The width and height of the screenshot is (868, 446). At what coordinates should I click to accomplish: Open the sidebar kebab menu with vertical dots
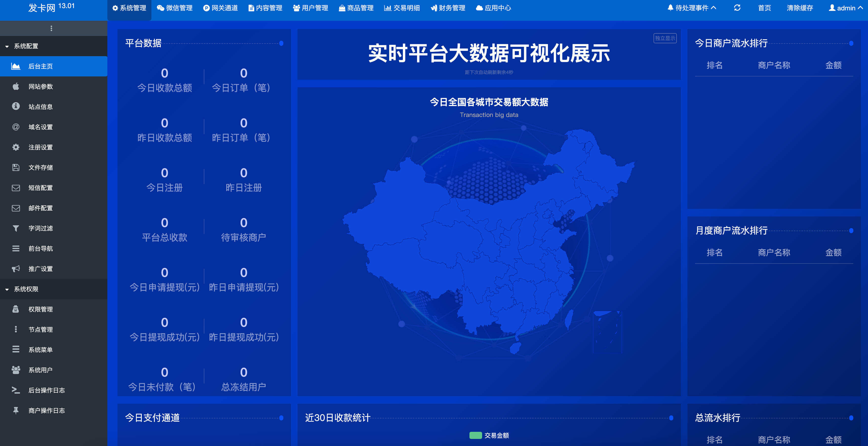(x=52, y=28)
